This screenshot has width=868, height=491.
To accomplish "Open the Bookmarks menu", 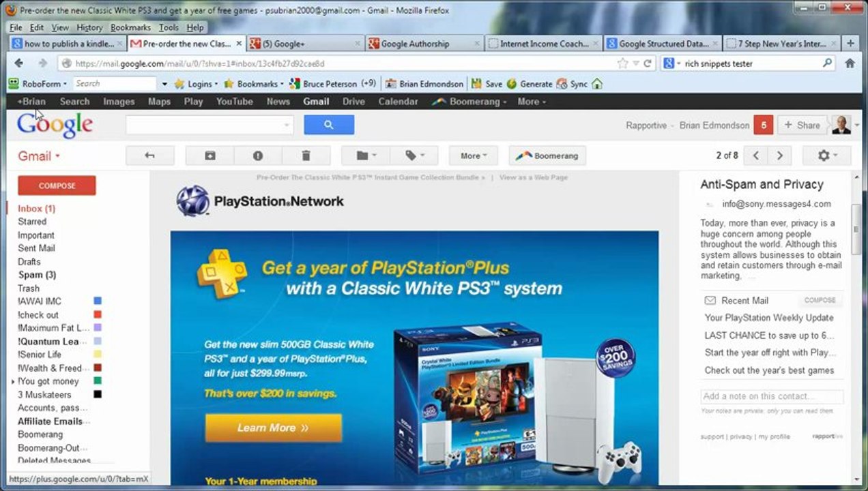I will [130, 28].
